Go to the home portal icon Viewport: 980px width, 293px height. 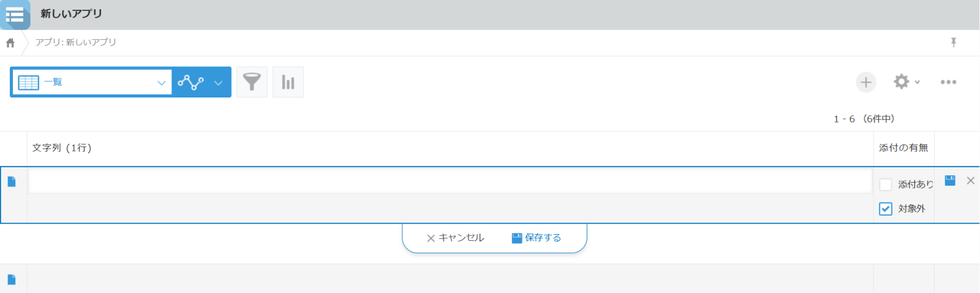pos(10,43)
